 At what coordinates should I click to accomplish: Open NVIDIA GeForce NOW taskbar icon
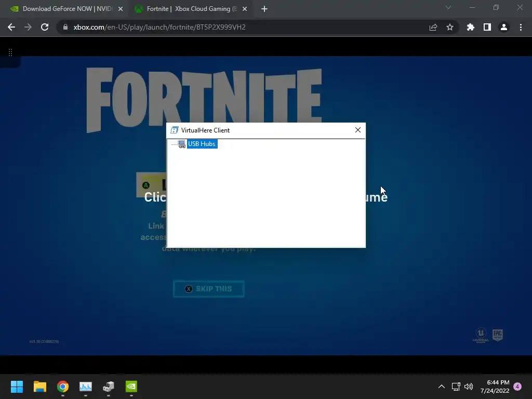tap(131, 387)
